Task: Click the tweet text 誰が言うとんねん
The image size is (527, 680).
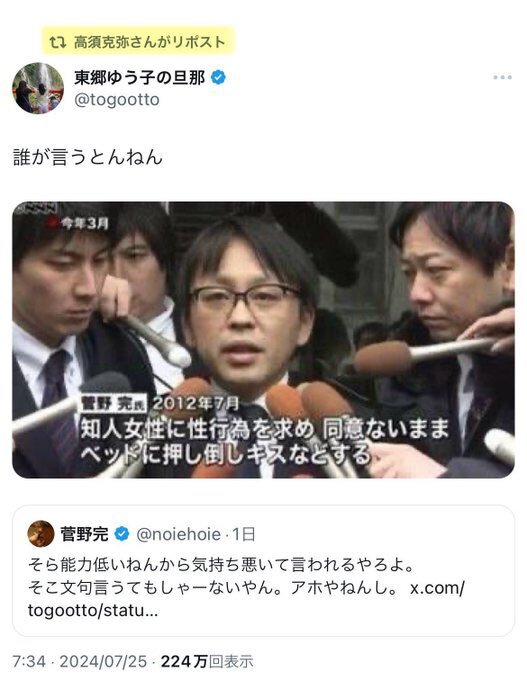Action: pyautogui.click(x=88, y=157)
